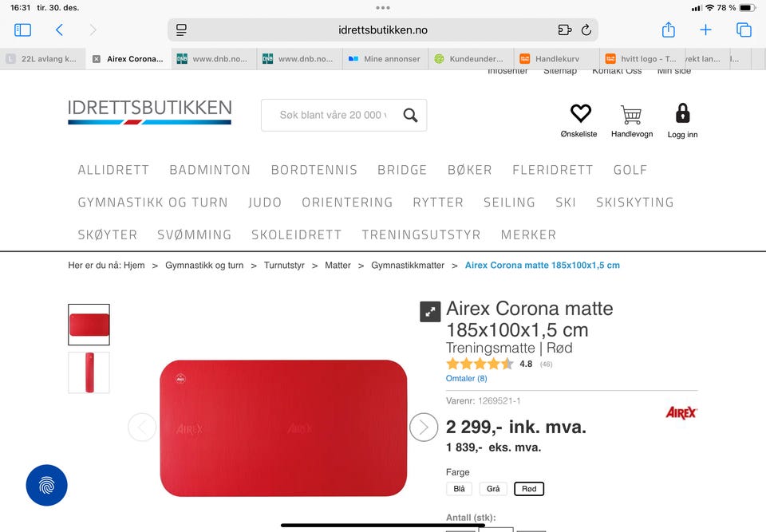The height and width of the screenshot is (532, 766).
Task: Select the Blå color option
Action: coord(459,488)
